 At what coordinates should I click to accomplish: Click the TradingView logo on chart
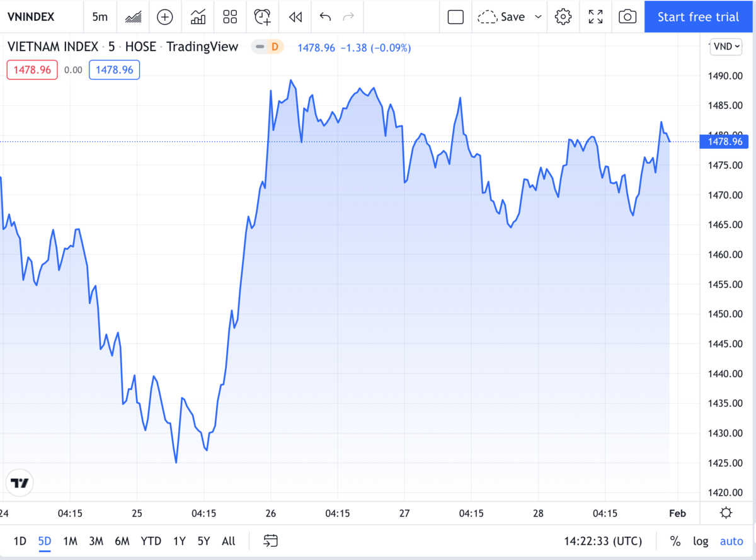click(x=20, y=483)
